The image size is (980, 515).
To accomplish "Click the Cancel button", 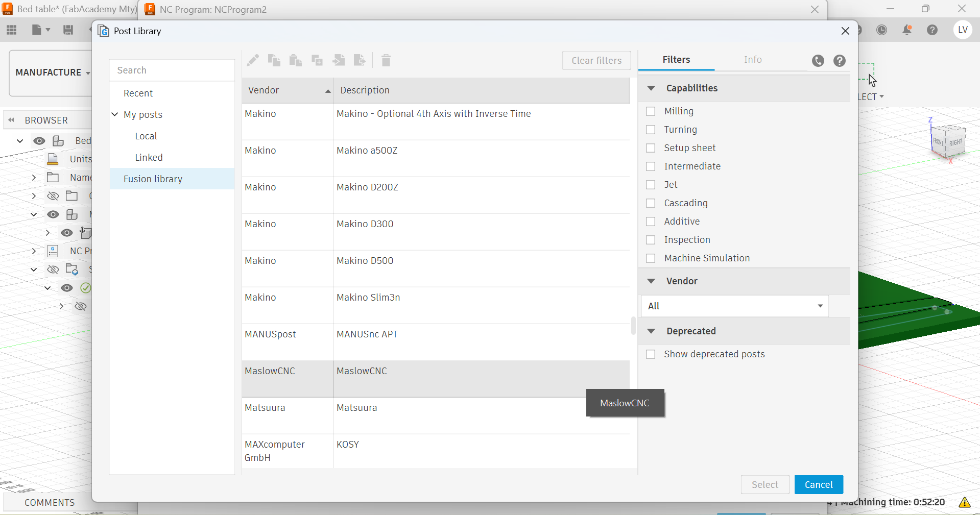I will 819,484.
